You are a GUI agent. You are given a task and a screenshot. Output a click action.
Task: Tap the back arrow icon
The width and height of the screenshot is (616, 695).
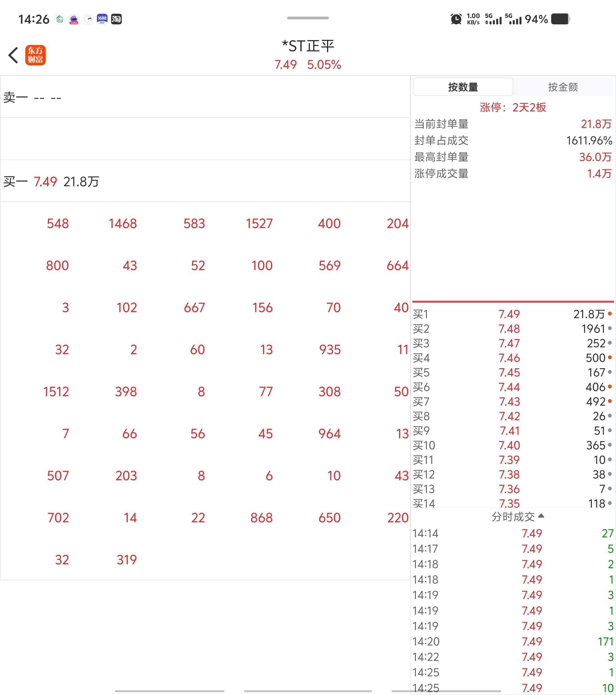(x=13, y=55)
